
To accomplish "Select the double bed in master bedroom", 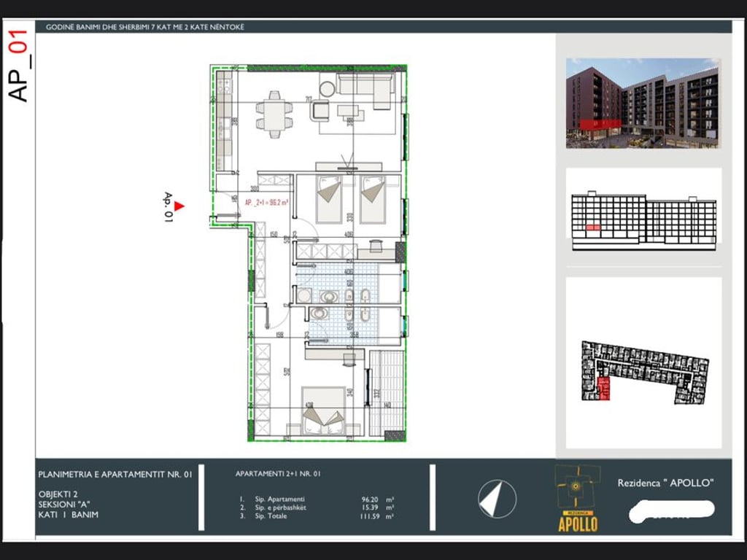I will click(323, 411).
